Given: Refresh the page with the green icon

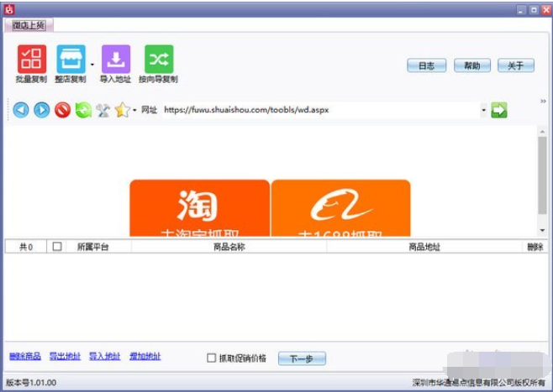Looking at the screenshot, I should (x=83, y=110).
